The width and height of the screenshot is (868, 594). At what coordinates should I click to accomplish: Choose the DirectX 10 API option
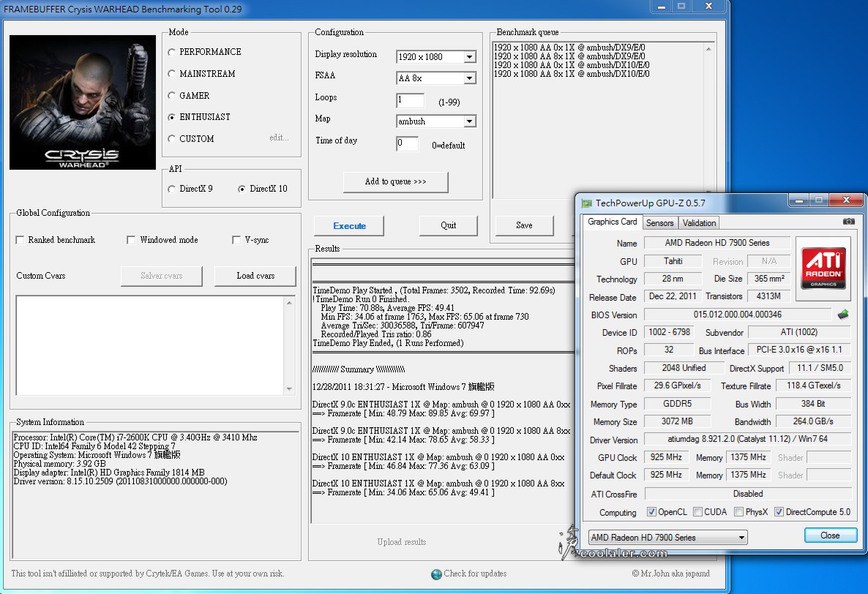coord(242,189)
